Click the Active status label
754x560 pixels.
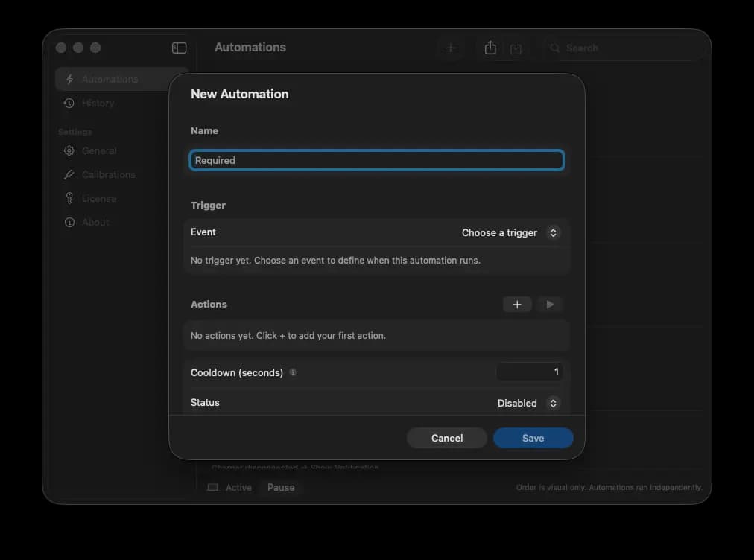click(238, 488)
